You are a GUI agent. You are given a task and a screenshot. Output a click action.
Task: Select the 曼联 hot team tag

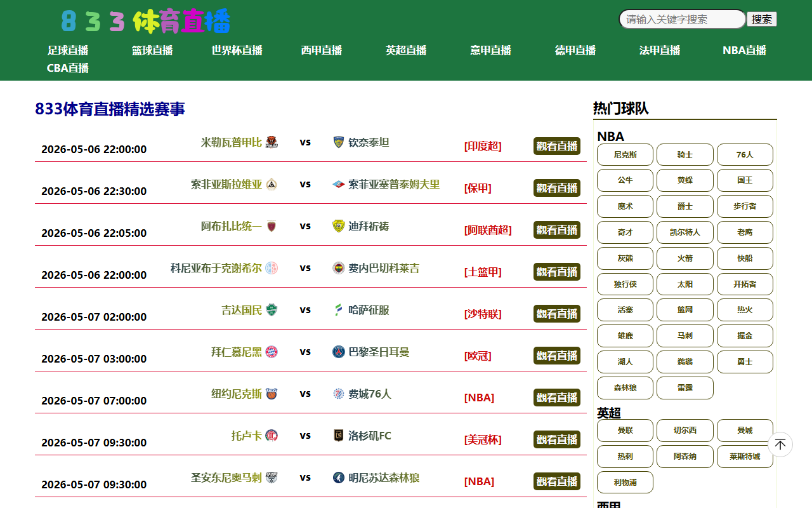625,431
